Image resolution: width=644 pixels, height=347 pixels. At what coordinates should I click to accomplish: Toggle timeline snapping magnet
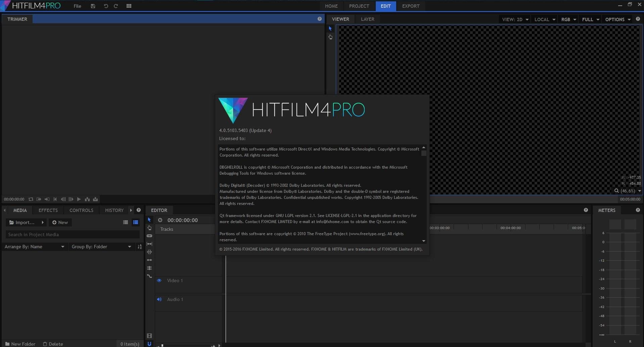coord(149,344)
